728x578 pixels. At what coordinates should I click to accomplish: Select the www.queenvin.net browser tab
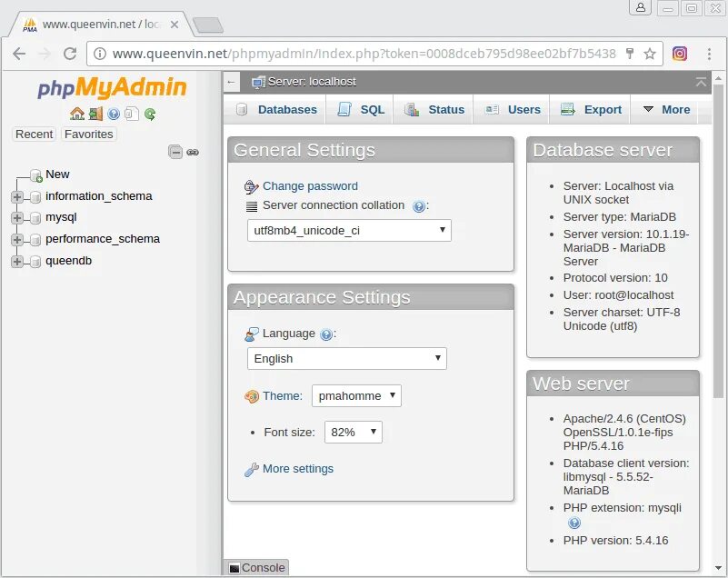pyautogui.click(x=97, y=25)
